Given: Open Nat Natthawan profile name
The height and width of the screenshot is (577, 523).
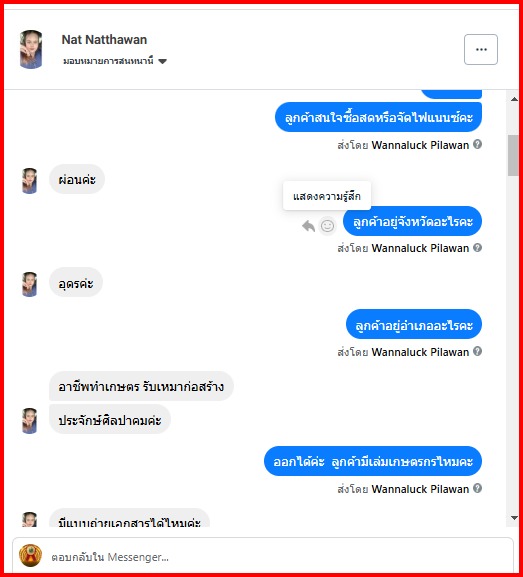Looking at the screenshot, I should (104, 40).
